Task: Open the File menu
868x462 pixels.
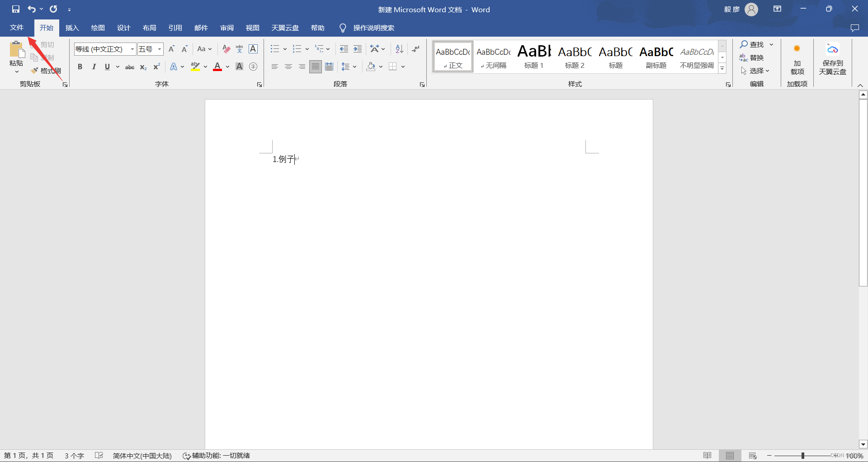Action: point(17,28)
